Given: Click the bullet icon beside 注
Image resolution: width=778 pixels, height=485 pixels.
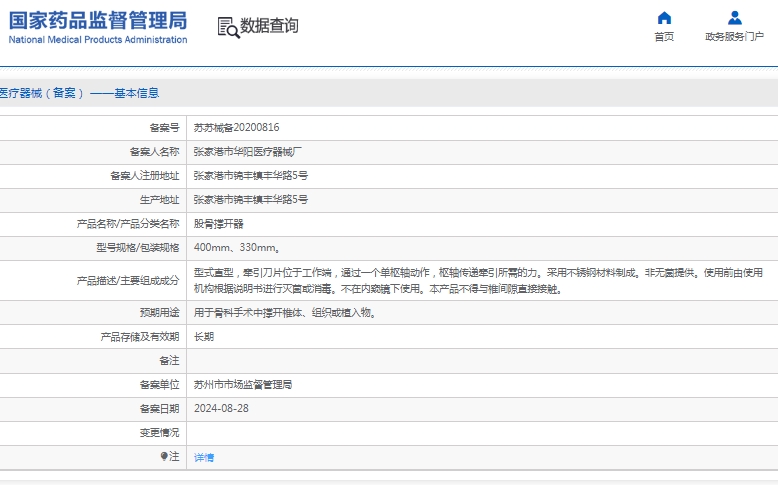Looking at the screenshot, I should click(164, 456).
